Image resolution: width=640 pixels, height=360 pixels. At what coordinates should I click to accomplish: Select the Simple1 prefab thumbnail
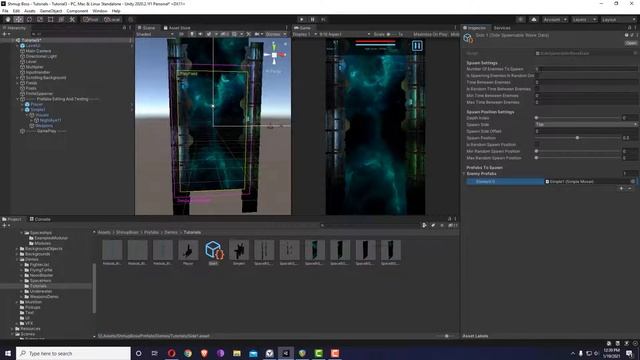point(239,251)
